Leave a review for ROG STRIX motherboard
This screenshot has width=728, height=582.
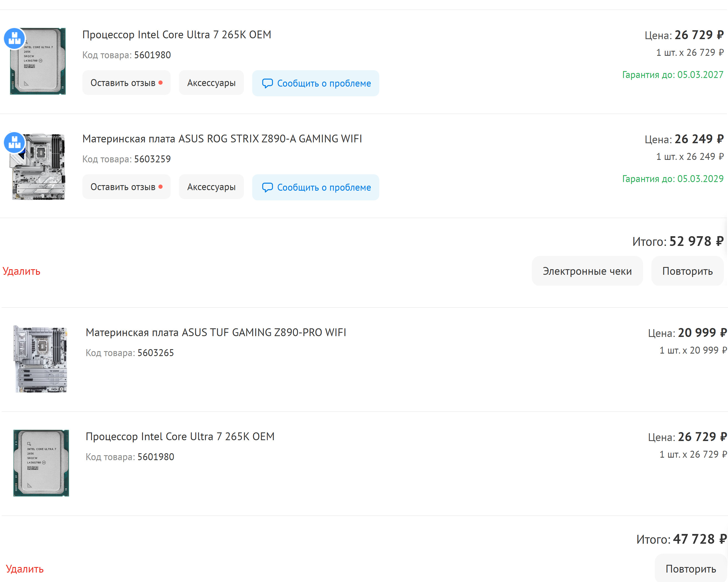[126, 187]
